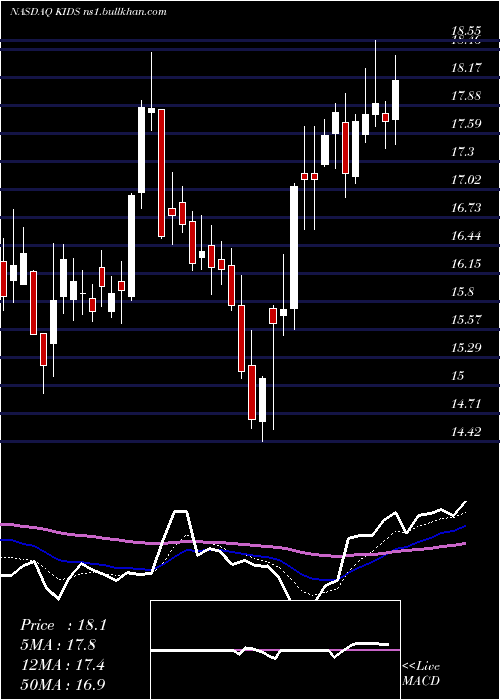Click the <<Live MACD label

coord(421,673)
